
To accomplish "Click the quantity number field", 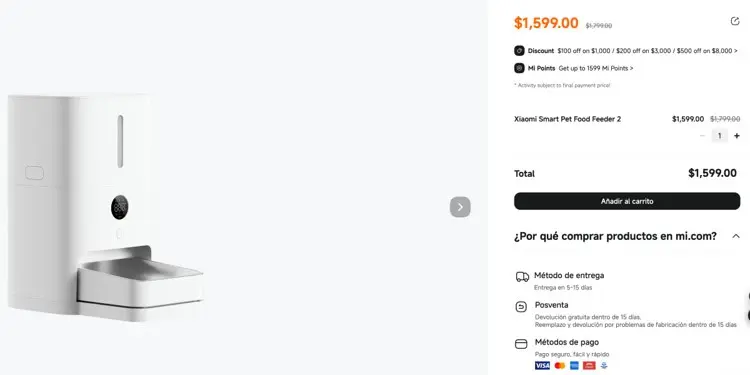I will pos(719,136).
